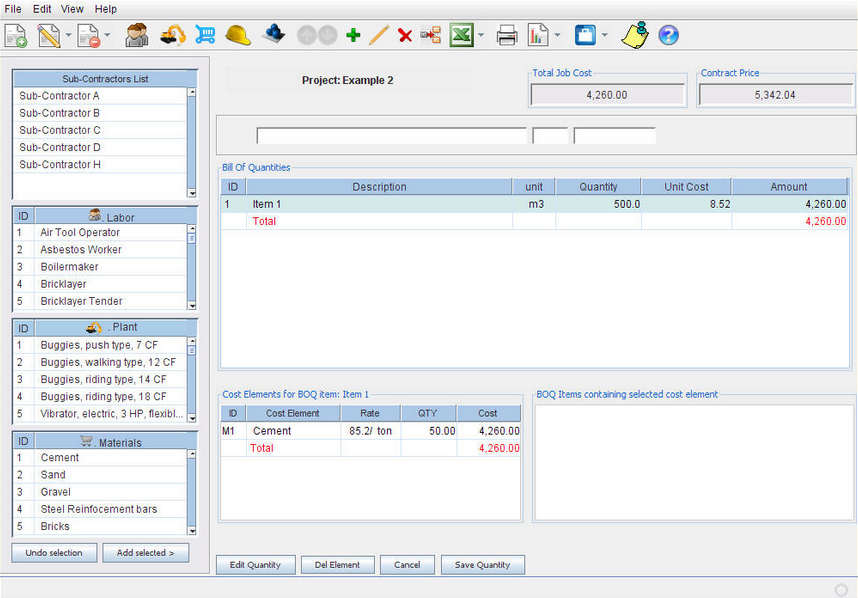Click the Amount column header
Viewport: 858px width, 598px height.
[789, 187]
